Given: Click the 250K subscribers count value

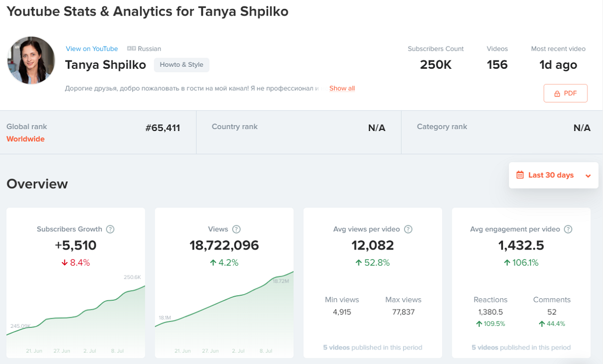Looking at the screenshot, I should (436, 65).
